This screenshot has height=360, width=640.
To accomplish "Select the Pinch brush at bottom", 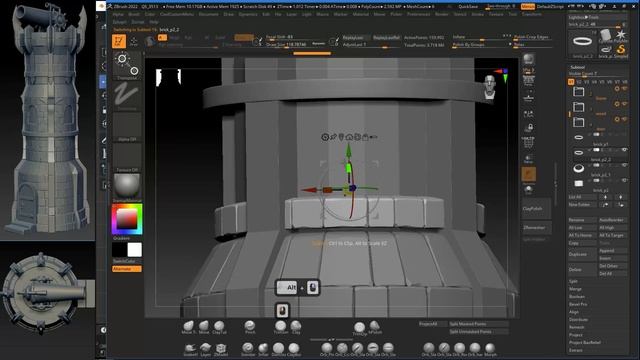I will (250, 326).
